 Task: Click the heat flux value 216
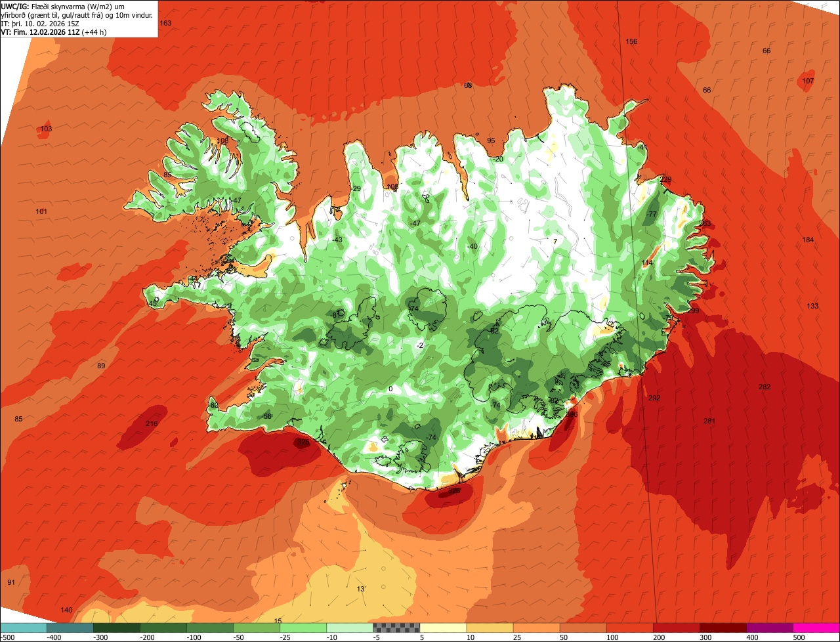tap(152, 423)
